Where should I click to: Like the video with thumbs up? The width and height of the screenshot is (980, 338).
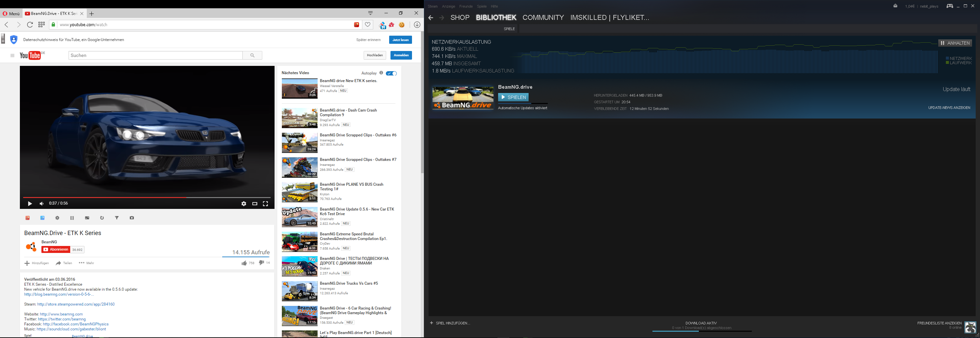tap(244, 263)
